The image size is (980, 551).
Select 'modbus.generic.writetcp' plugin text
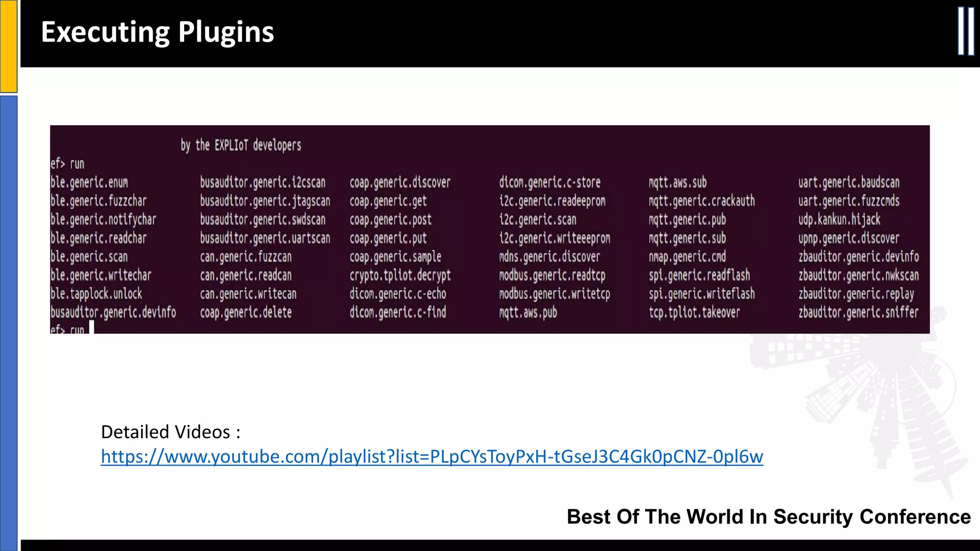(555, 294)
